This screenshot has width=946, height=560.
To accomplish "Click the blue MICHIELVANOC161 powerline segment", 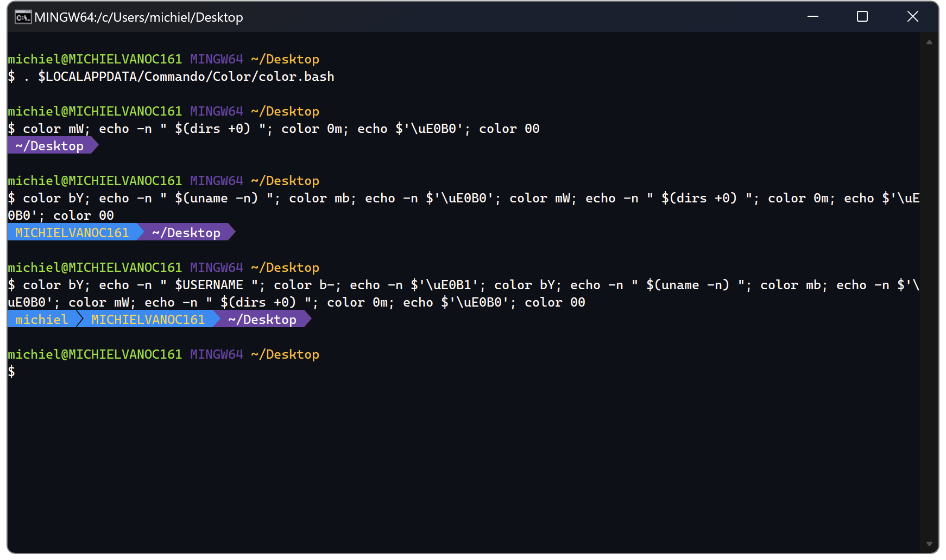I will (73, 232).
